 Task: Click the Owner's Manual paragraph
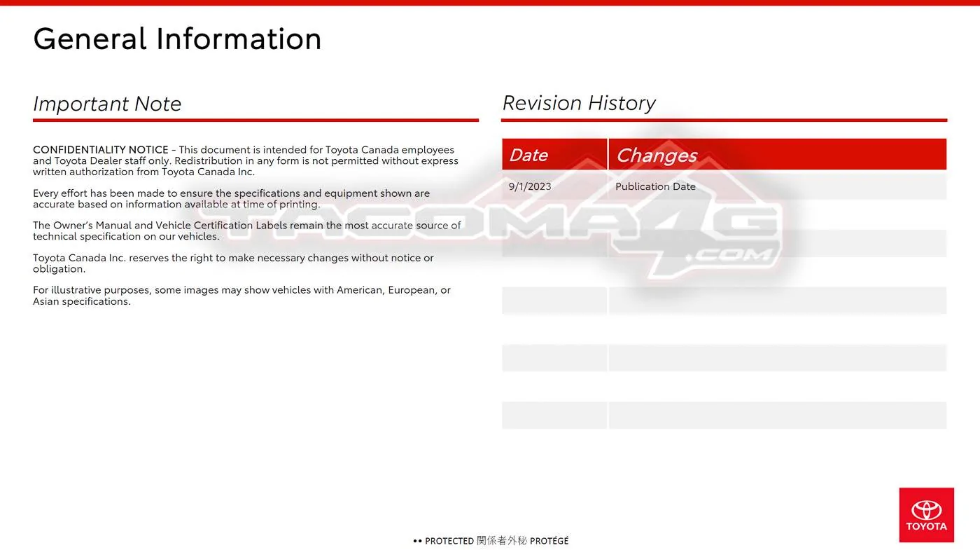[x=246, y=231]
